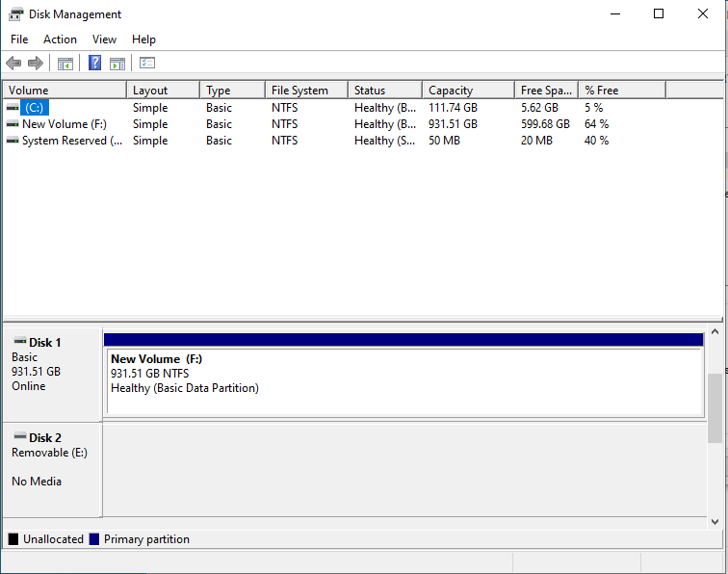This screenshot has height=574, width=728.
Task: Open the Action menu
Action: pyautogui.click(x=60, y=39)
